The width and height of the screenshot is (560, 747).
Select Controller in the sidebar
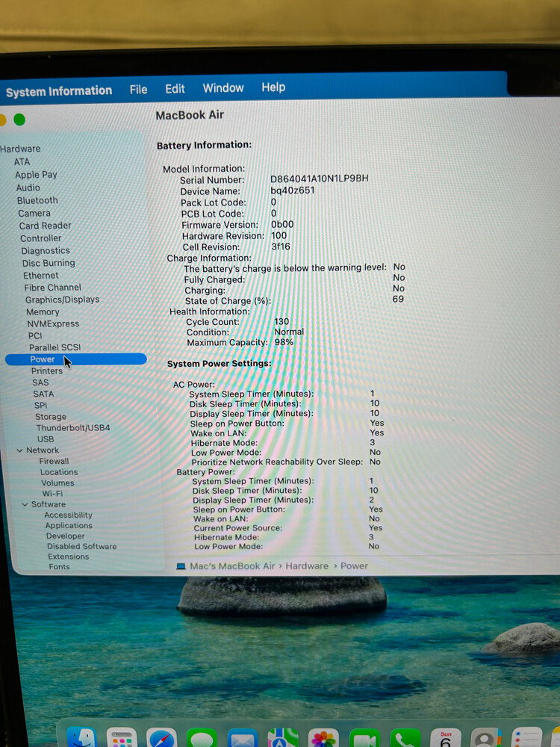pyautogui.click(x=41, y=238)
